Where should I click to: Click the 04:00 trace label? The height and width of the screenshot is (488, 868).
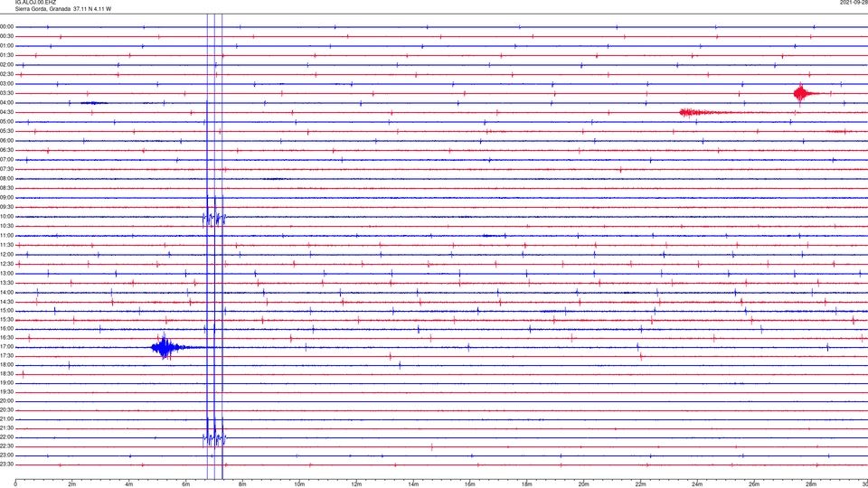pyautogui.click(x=7, y=103)
